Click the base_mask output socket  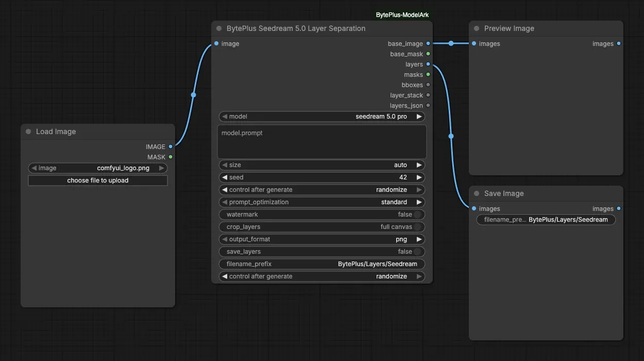point(428,54)
